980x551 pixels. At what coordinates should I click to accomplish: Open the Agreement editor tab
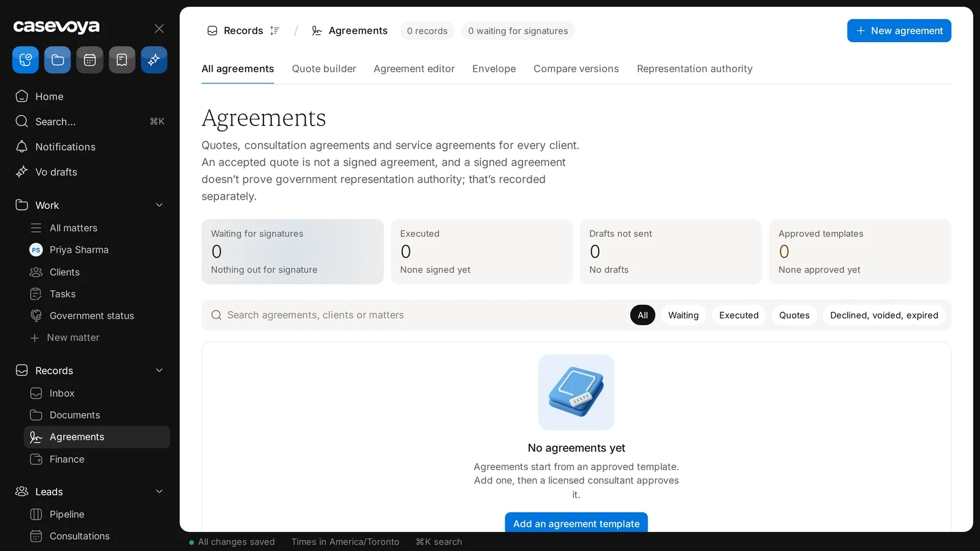[x=414, y=69]
